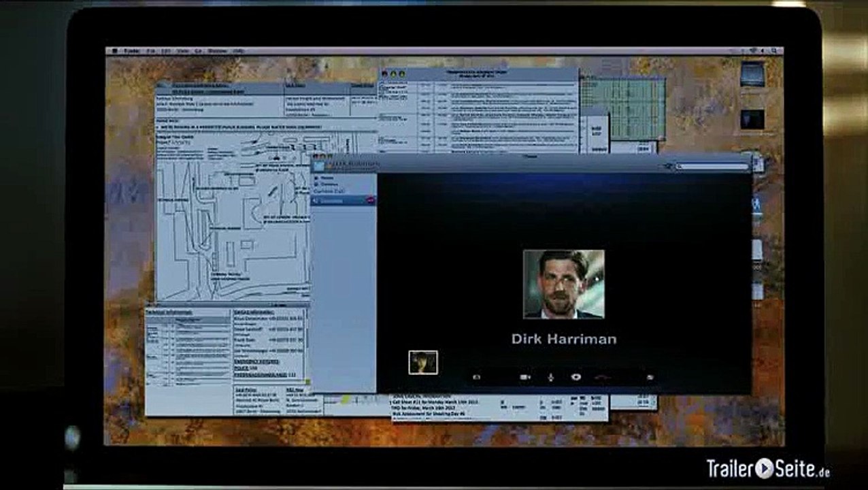868x490 pixels.
Task: Hang up with the red phone icon
Action: (x=603, y=376)
